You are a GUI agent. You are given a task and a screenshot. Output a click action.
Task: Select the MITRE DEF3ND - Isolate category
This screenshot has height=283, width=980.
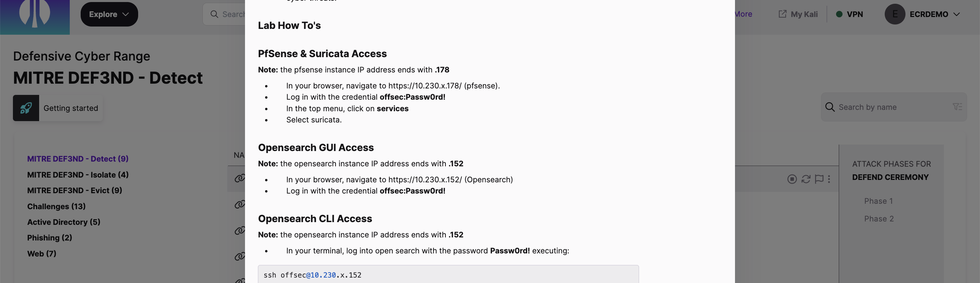click(78, 174)
